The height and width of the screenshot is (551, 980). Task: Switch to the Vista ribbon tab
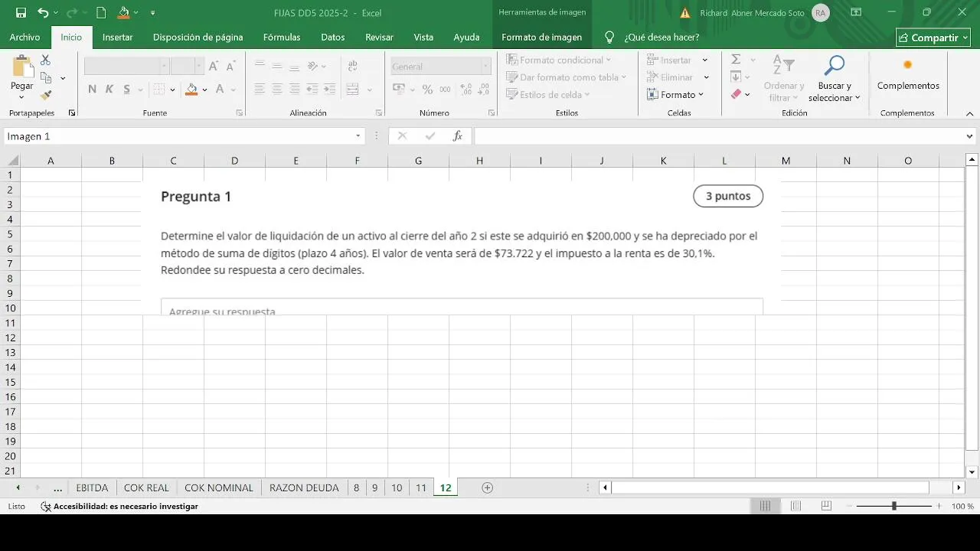pyautogui.click(x=423, y=37)
